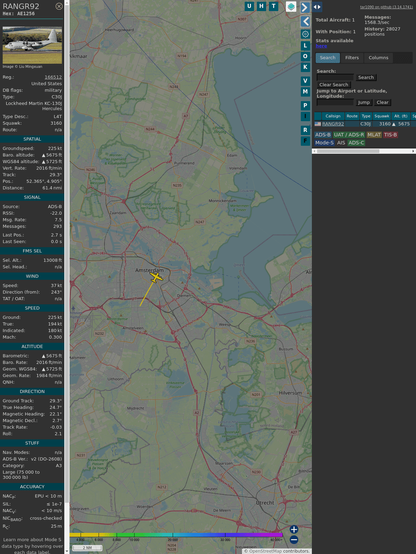416x554 pixels.
Task: Sort table by Route column header
Action: coord(352,116)
